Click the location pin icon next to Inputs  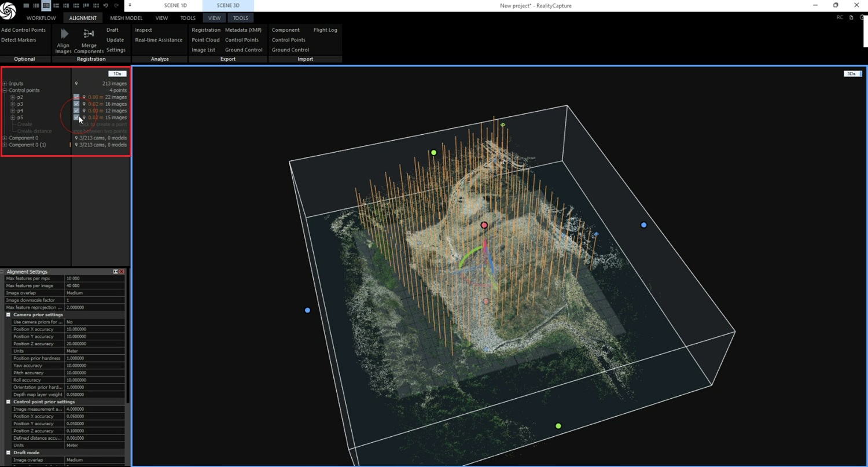[x=76, y=83]
